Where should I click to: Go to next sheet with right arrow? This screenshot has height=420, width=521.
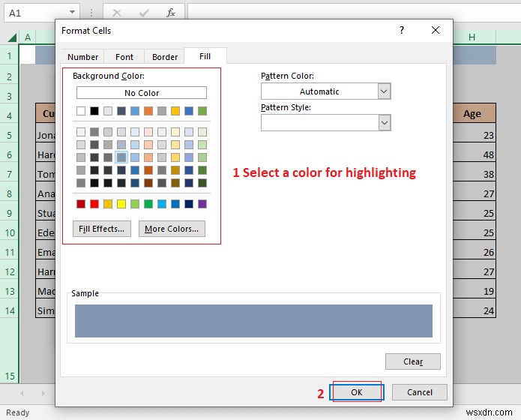(x=41, y=392)
